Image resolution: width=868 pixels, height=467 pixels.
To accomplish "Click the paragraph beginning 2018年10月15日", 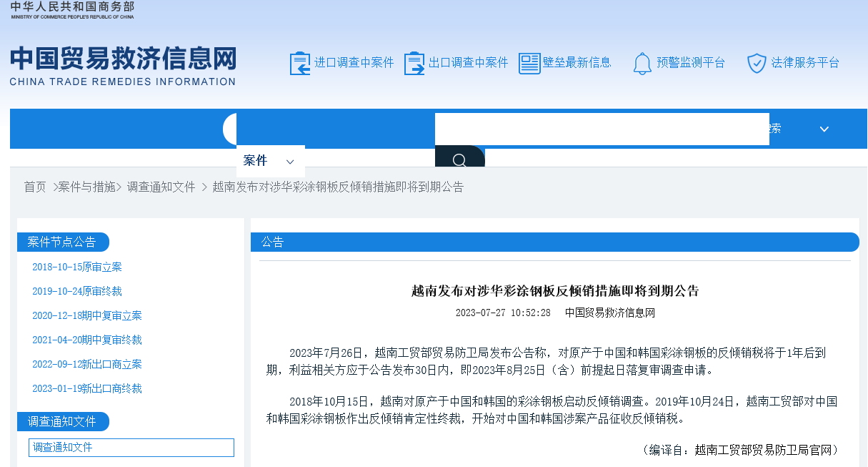I will pos(552,411).
